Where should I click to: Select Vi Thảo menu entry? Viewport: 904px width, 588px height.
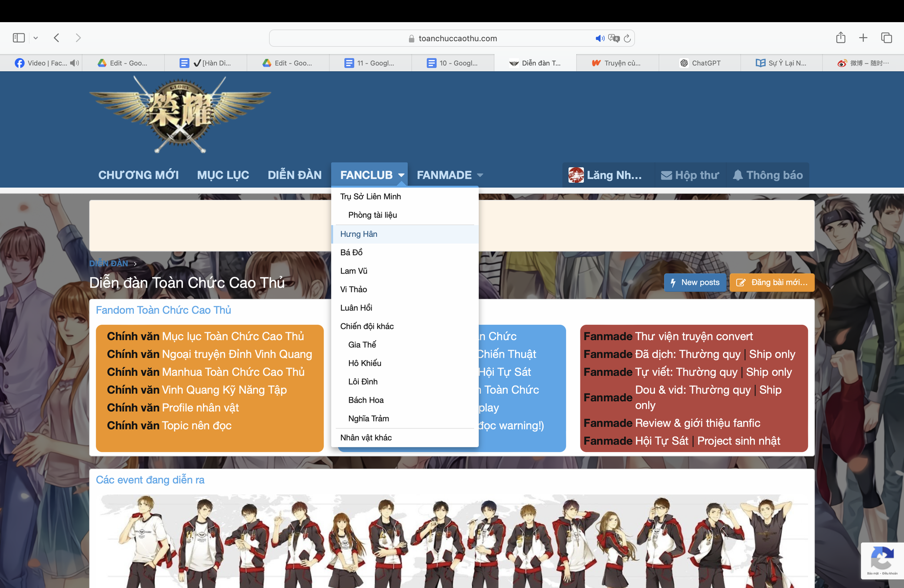pyautogui.click(x=405, y=289)
